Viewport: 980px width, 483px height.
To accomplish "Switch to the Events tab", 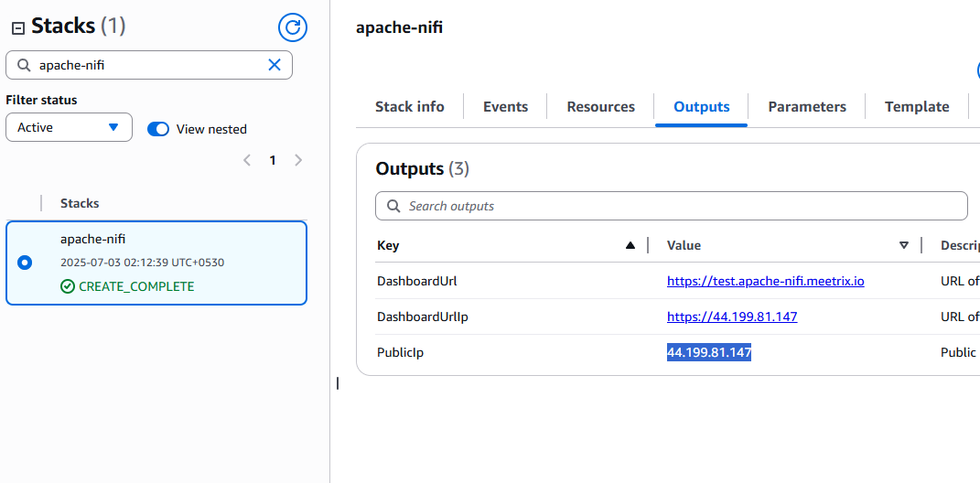I will point(506,107).
